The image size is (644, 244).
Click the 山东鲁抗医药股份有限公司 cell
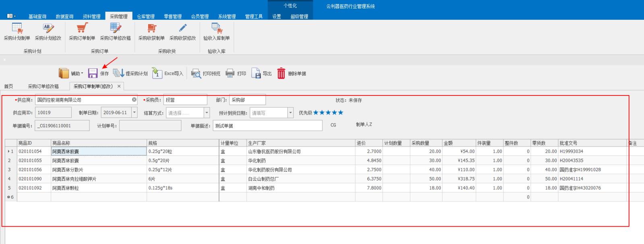pyautogui.click(x=301, y=151)
